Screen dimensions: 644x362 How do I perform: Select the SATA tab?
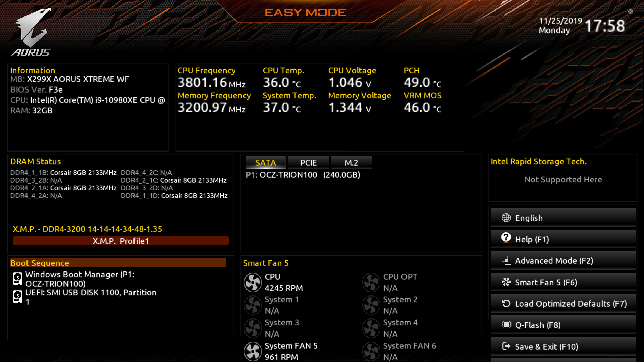265,163
